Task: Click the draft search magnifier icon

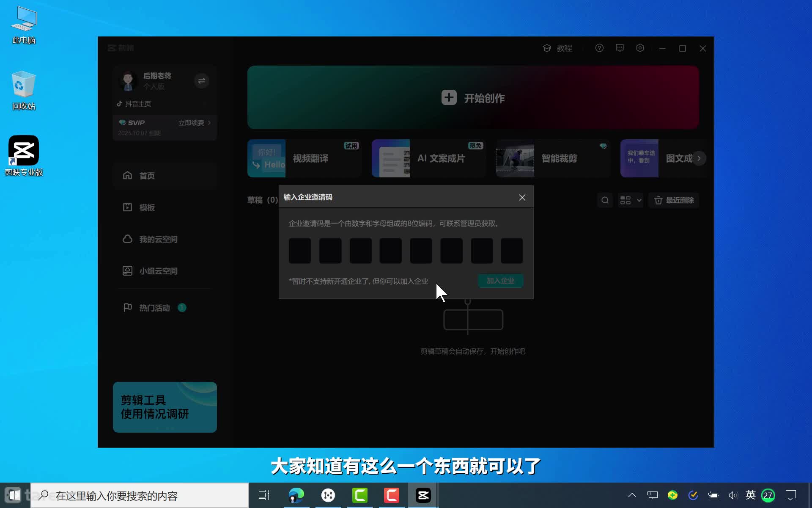Action: (605, 200)
